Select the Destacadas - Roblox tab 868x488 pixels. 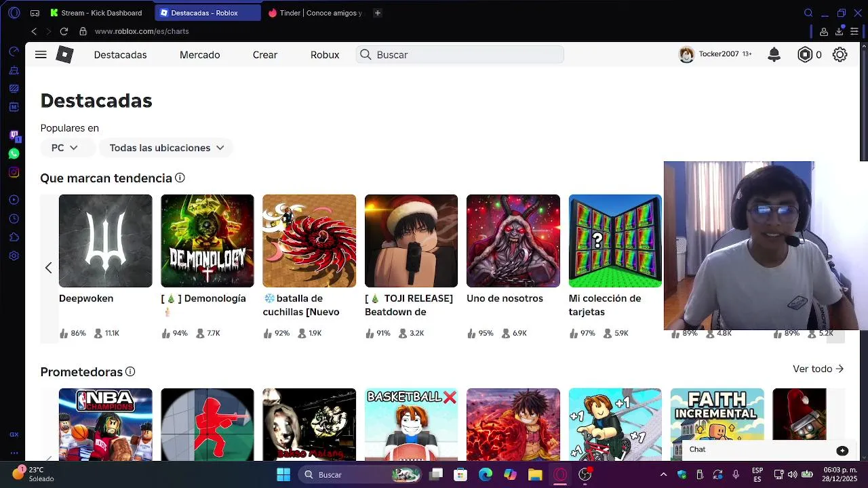pyautogui.click(x=208, y=13)
